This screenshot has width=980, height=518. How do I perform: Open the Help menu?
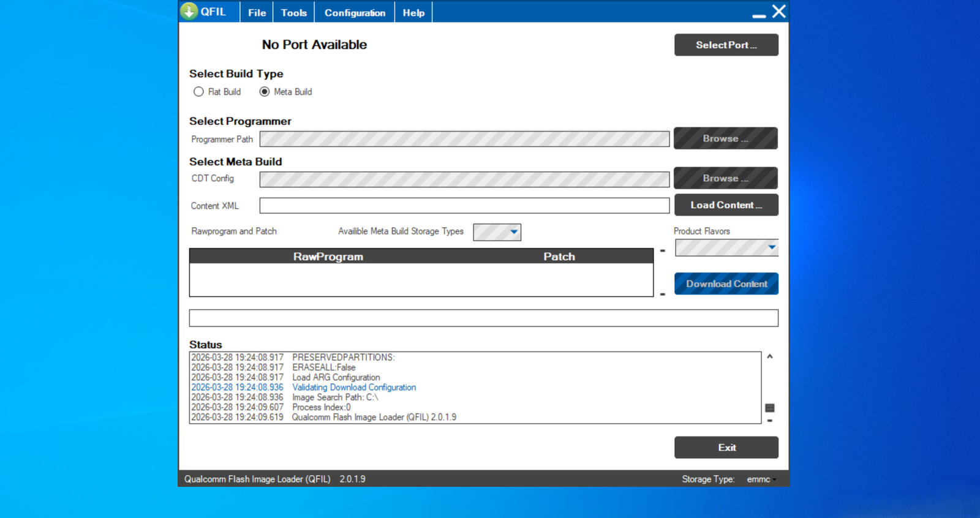pyautogui.click(x=413, y=13)
